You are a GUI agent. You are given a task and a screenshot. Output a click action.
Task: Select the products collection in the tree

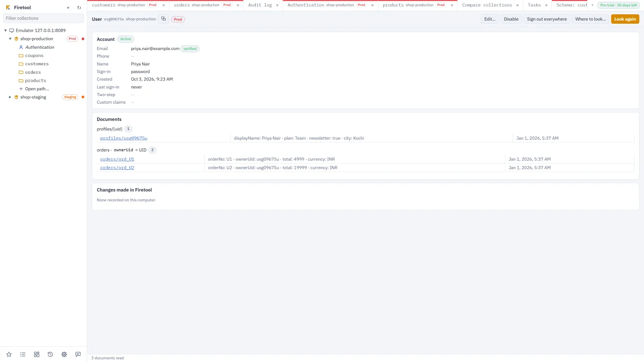click(35, 80)
